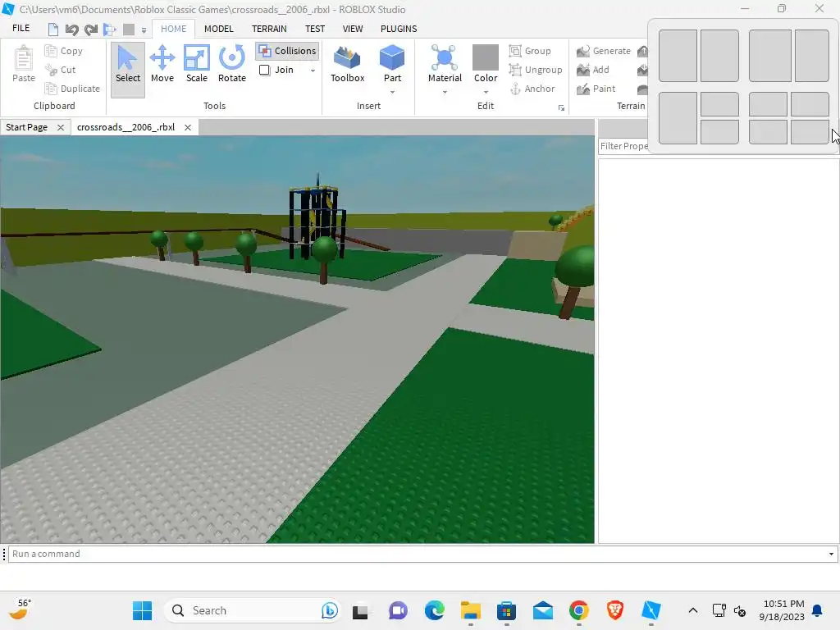
Task: Click the Stop square in quick access toolbar
Action: [129, 29]
